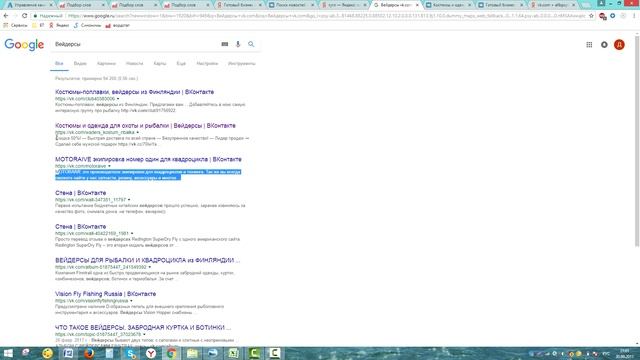This screenshot has height=360, width=640.
Task: Open first Стена | ВКонтакте result
Action: [80, 193]
